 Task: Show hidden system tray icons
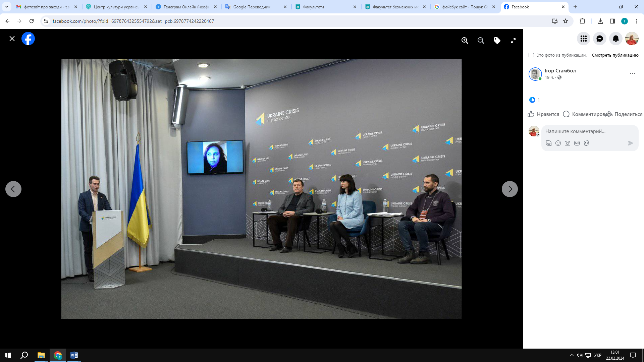[572, 355]
